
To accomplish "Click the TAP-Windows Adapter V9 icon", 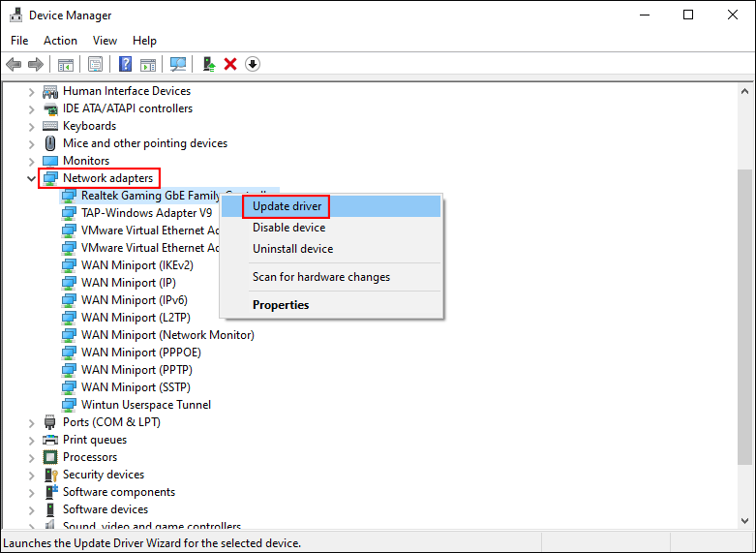I will [69, 213].
